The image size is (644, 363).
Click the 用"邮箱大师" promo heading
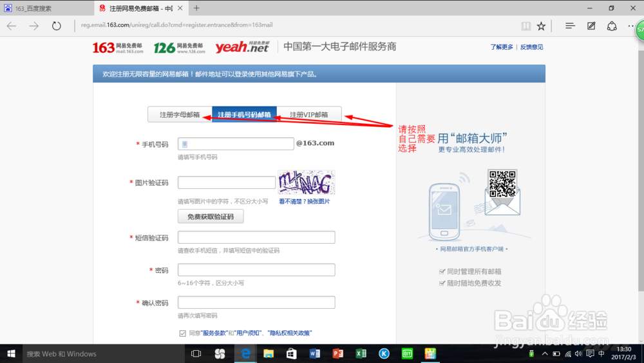pyautogui.click(x=472, y=138)
